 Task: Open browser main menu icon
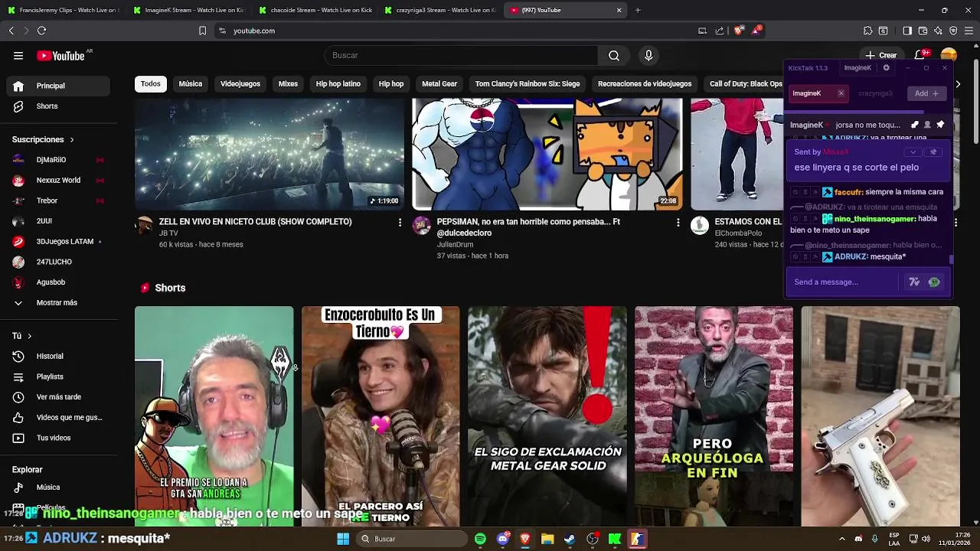969,31
